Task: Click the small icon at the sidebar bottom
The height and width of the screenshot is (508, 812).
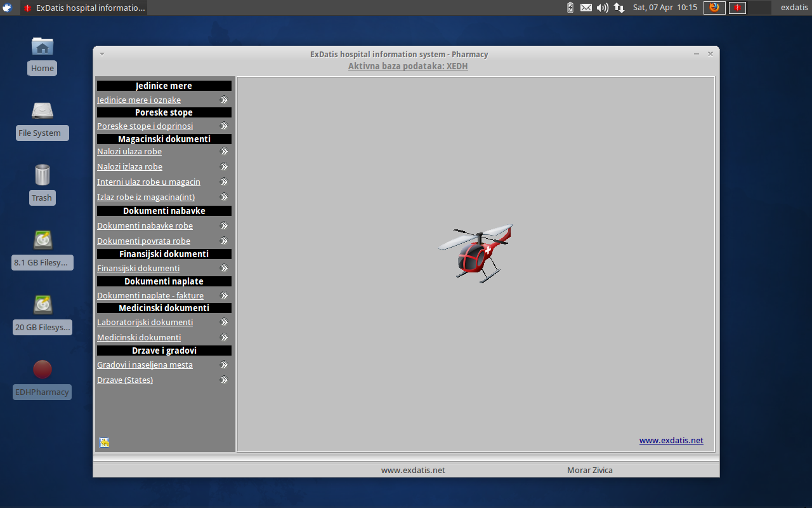Action: click(x=105, y=443)
